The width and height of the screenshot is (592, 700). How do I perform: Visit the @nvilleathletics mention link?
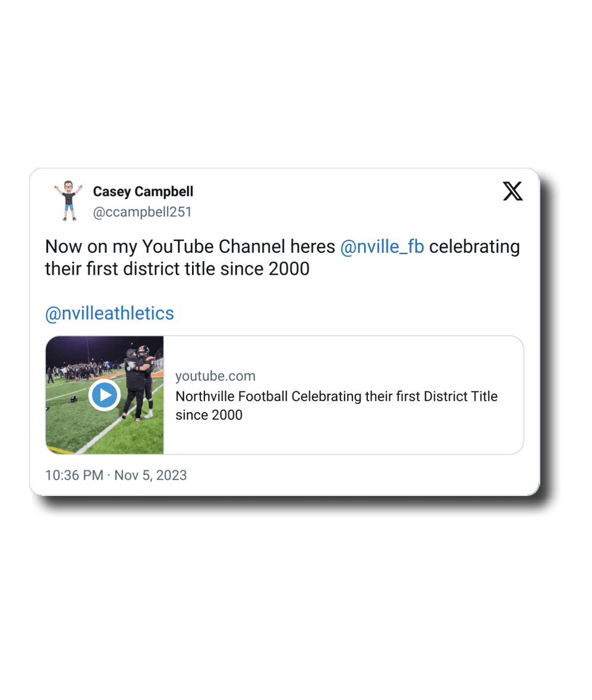click(109, 313)
